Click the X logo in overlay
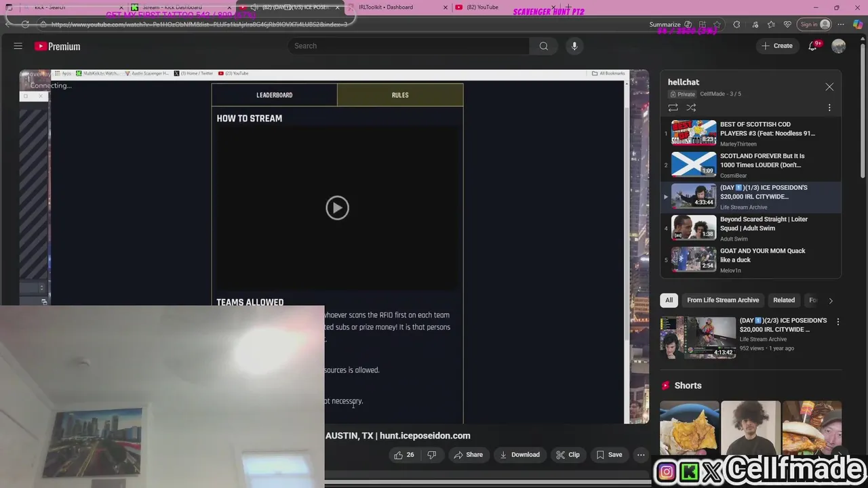The width and height of the screenshot is (868, 488). click(713, 472)
